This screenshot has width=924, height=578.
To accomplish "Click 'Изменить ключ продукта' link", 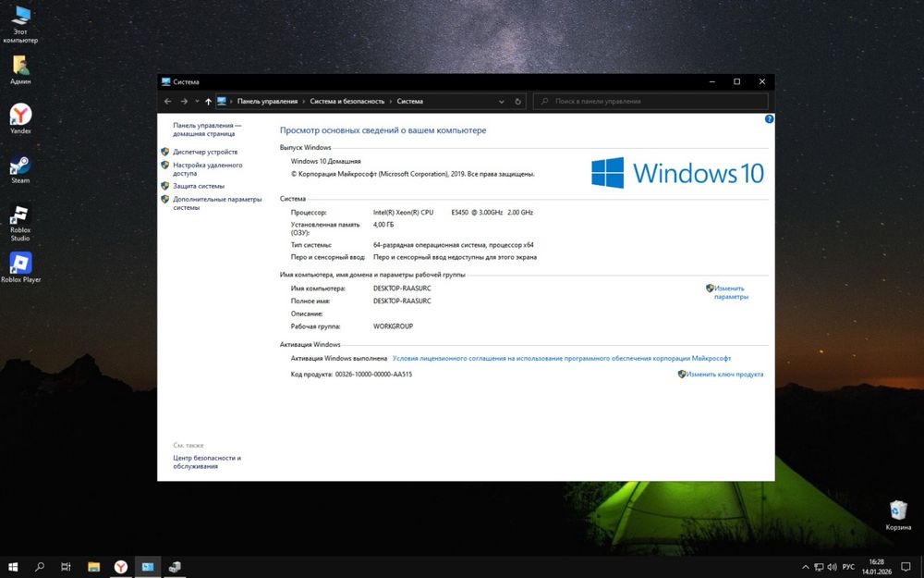I will (724, 375).
